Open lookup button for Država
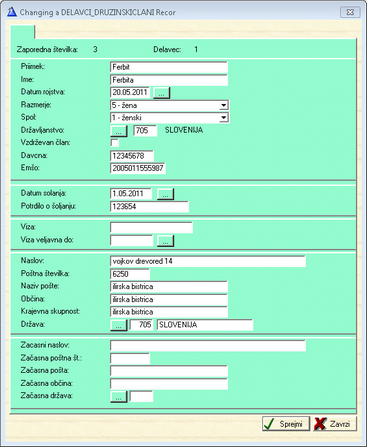This screenshot has height=447, width=367. tap(119, 325)
